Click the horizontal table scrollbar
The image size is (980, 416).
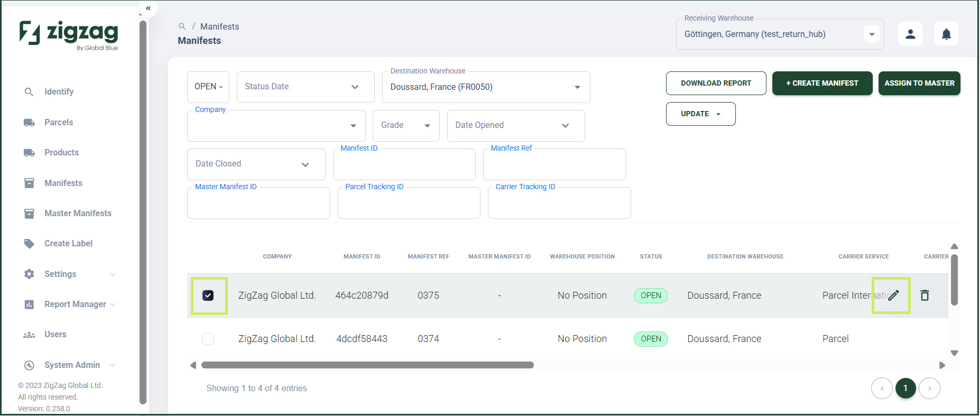coord(367,365)
